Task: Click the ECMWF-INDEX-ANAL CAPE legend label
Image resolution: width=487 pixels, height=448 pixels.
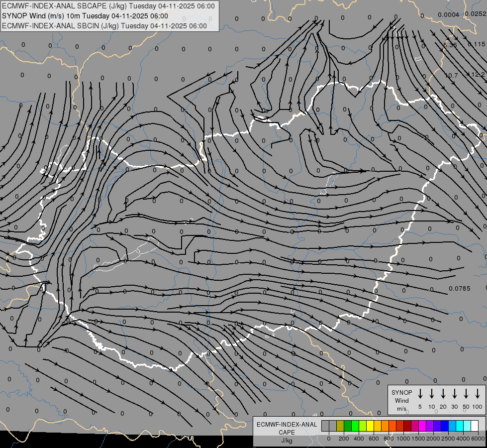Action: click(x=287, y=428)
